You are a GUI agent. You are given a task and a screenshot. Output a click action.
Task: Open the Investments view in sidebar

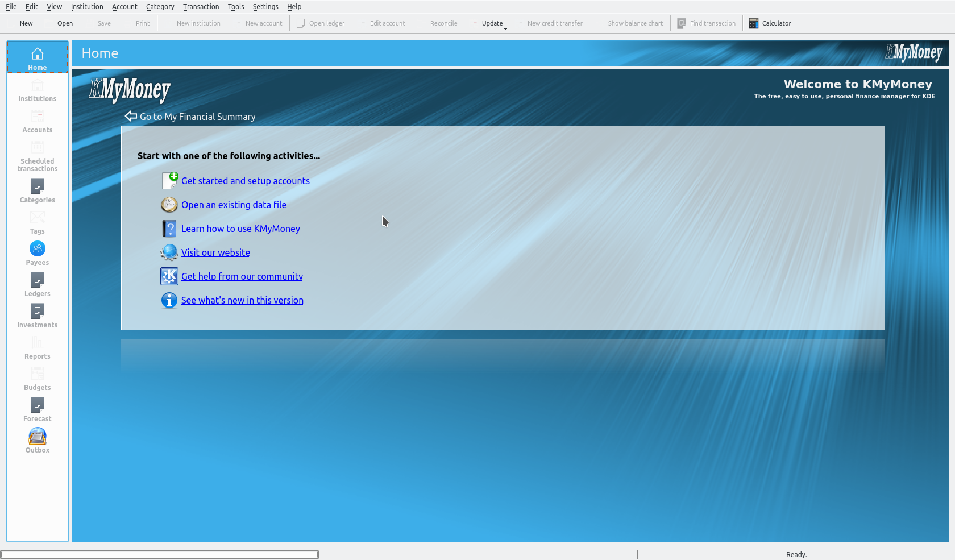(38, 316)
